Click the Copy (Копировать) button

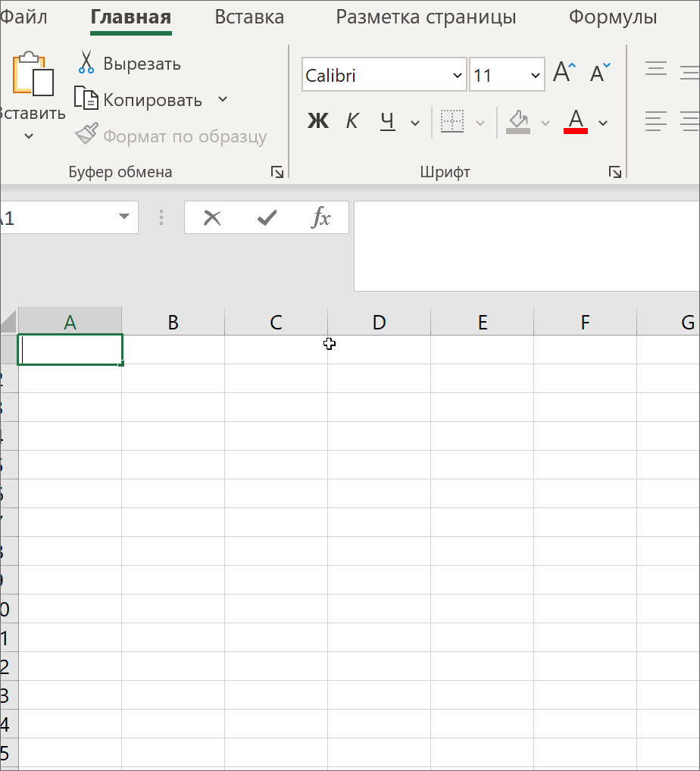tap(138, 100)
